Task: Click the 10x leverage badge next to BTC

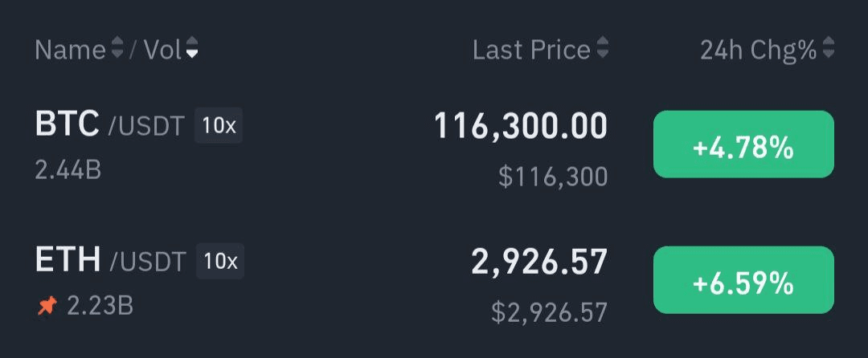Action: pos(219,125)
